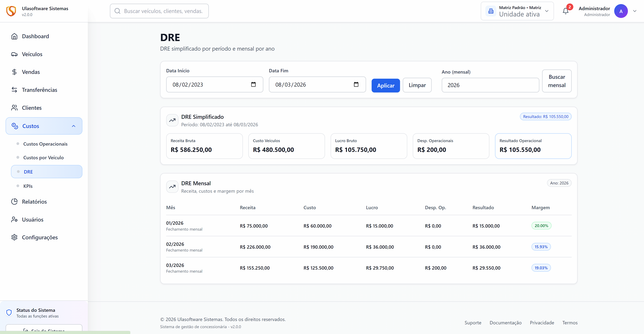Viewport: 644px width, 334px height.
Task: Switch to the KPIs submenu item
Action: pyautogui.click(x=28, y=186)
